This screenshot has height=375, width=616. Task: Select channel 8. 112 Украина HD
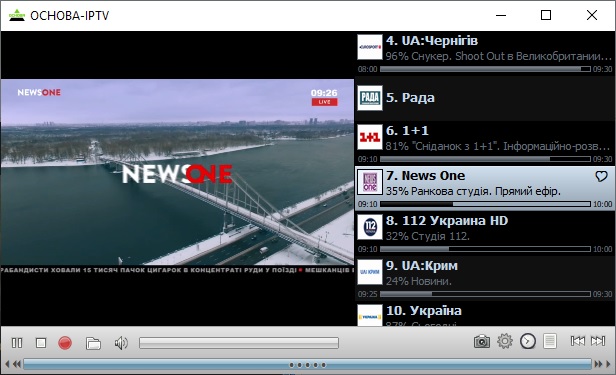[485, 233]
